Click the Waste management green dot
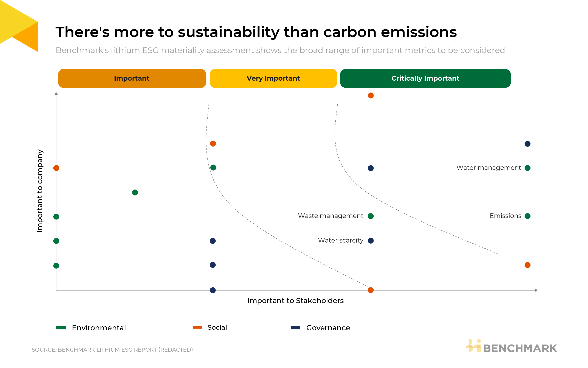 coord(371,216)
